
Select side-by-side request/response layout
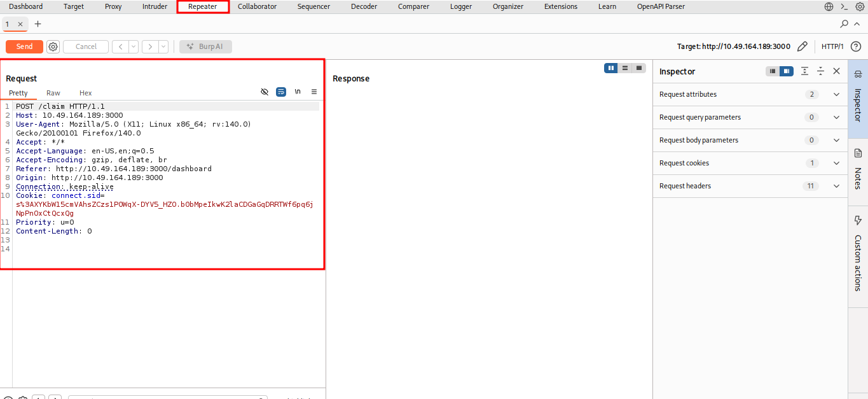tap(611, 68)
